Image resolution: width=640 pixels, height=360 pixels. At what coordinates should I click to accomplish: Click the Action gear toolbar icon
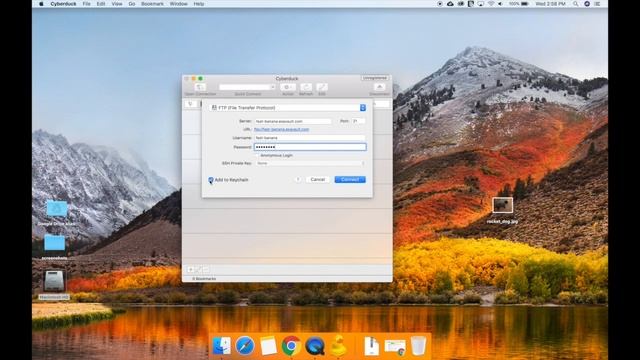point(287,87)
